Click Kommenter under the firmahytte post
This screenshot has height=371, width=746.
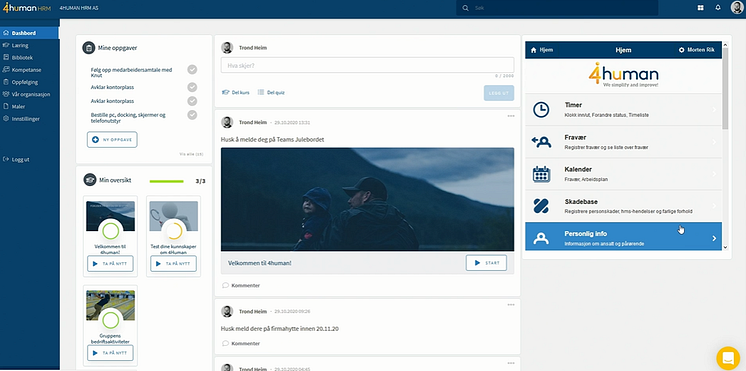click(x=241, y=343)
